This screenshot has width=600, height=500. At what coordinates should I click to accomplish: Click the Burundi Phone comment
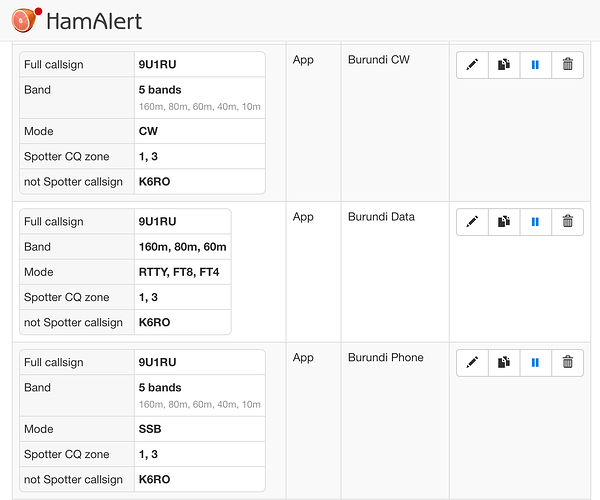click(x=385, y=358)
